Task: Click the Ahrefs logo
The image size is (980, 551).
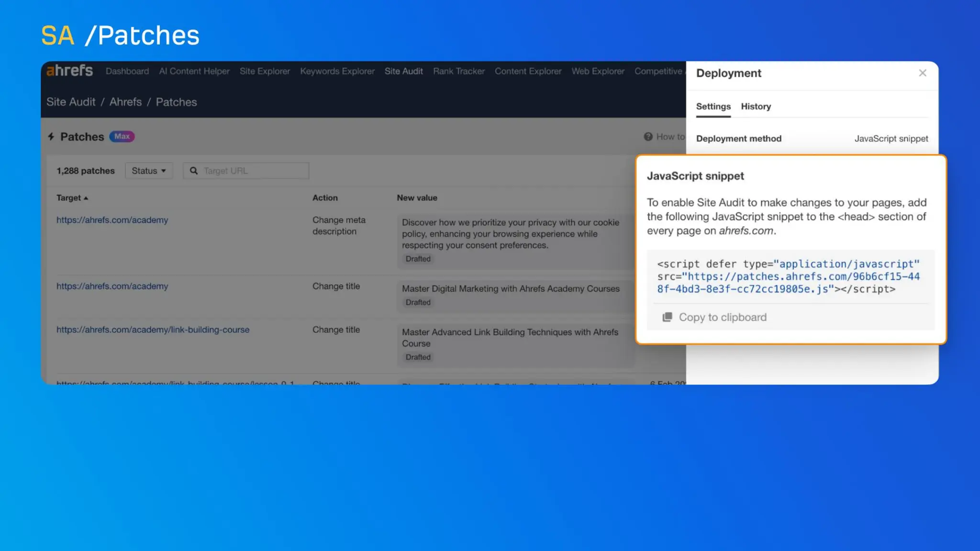Action: [69, 71]
